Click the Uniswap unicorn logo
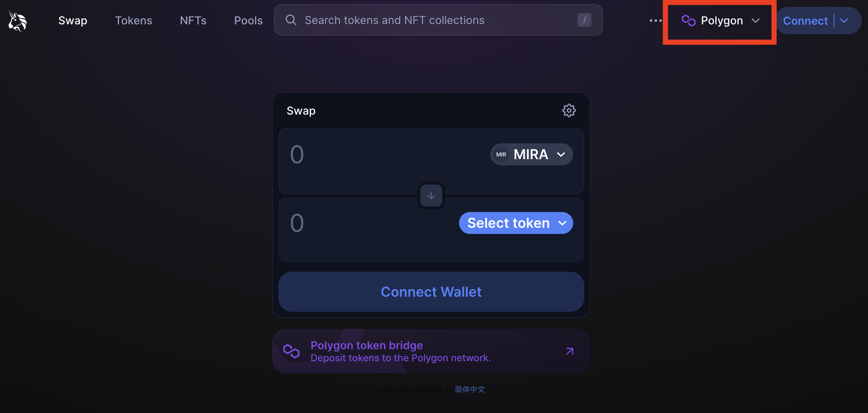The width and height of the screenshot is (868, 413). pyautogui.click(x=17, y=21)
